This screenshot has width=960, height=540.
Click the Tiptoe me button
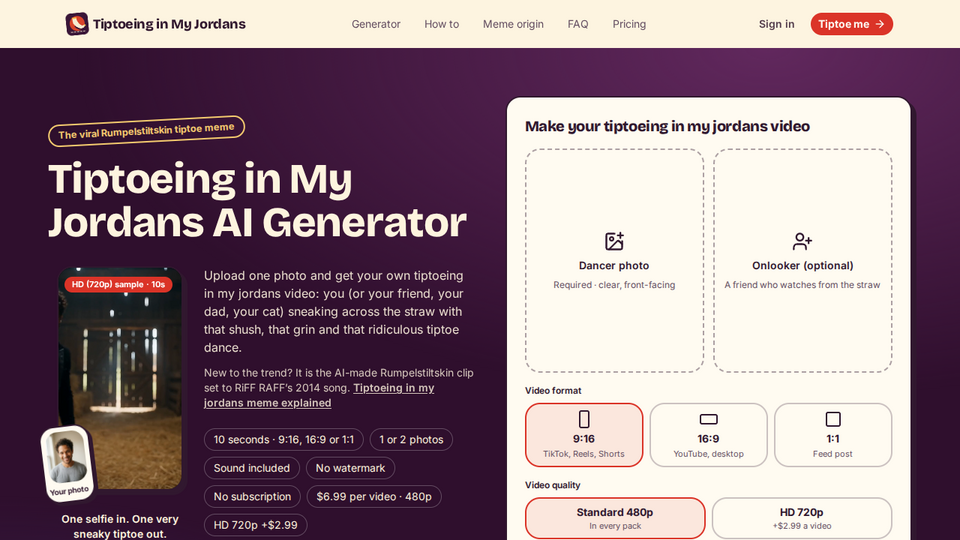click(852, 24)
